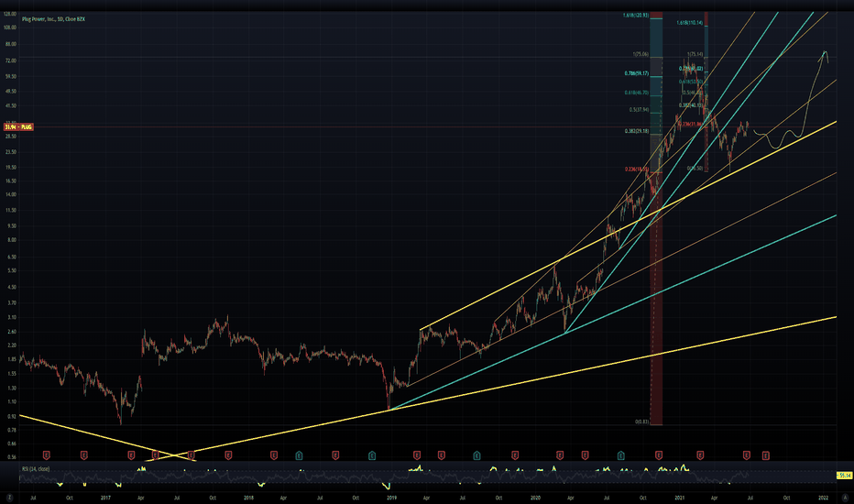Select the red 0.236 Fibonacci label near 19.50

[637, 170]
